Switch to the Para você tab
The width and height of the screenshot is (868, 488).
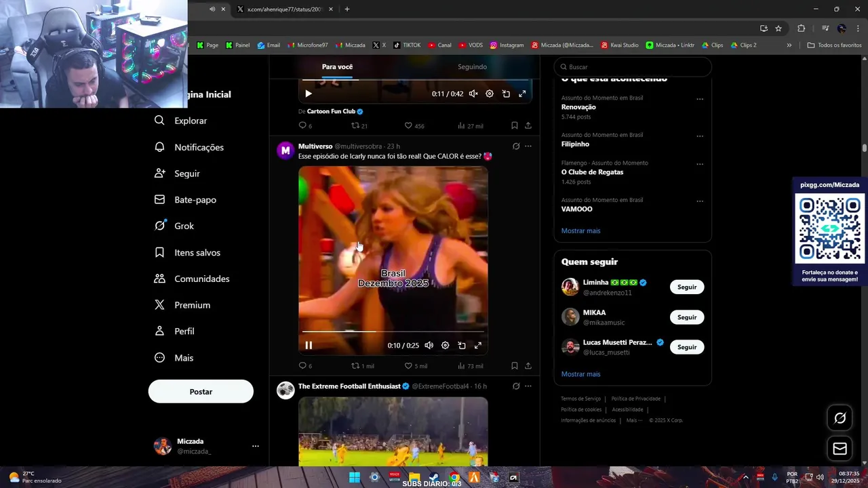337,67
